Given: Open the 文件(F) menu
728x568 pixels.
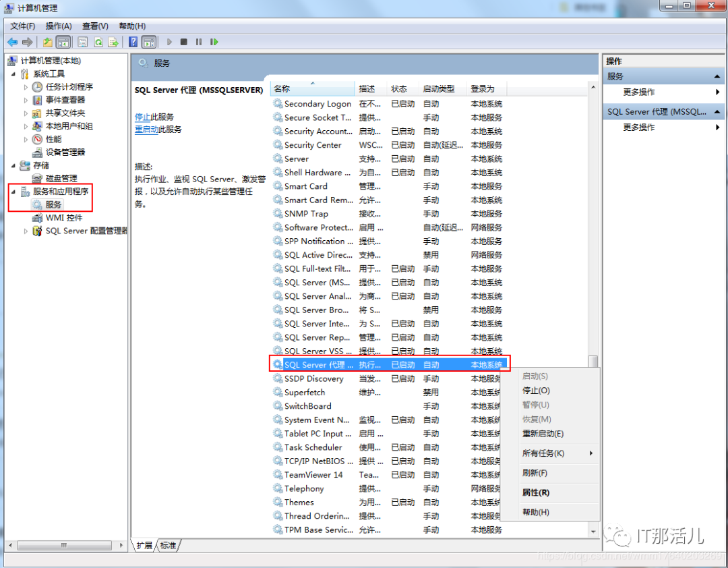Looking at the screenshot, I should point(23,26).
